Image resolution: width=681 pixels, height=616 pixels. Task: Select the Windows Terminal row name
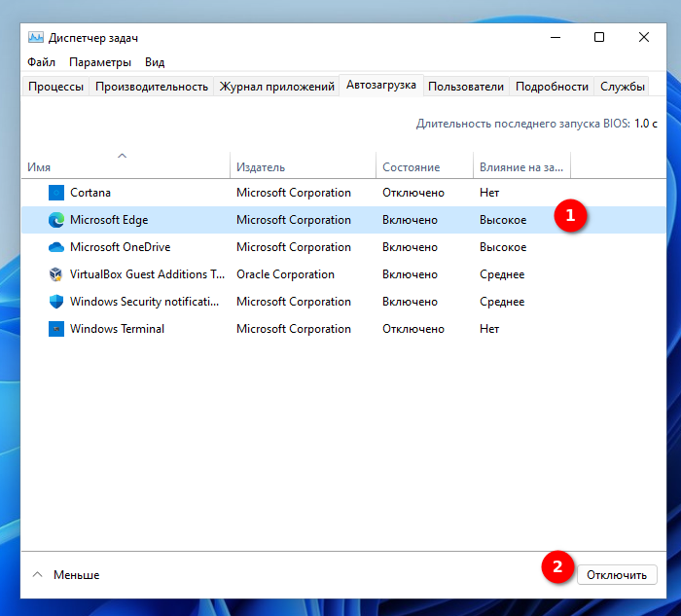[118, 329]
